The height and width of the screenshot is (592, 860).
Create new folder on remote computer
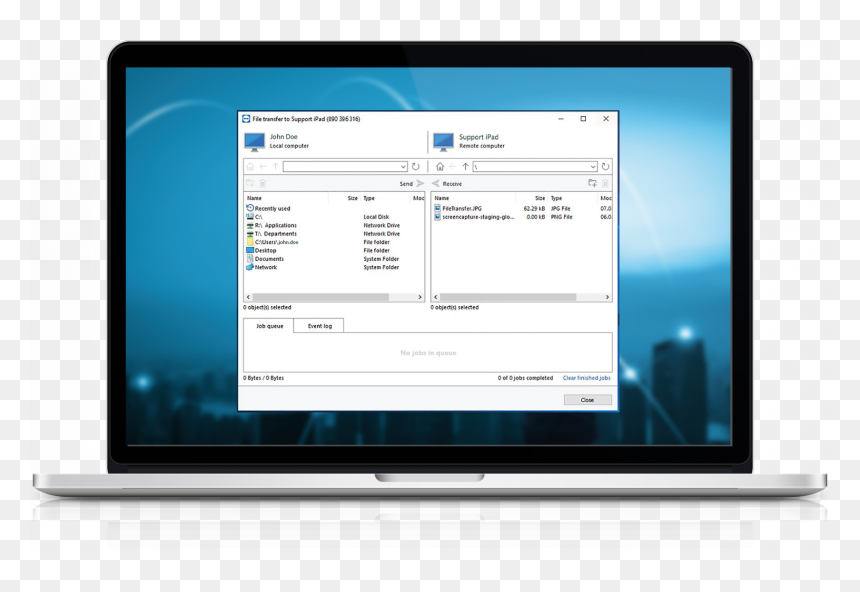click(x=592, y=183)
